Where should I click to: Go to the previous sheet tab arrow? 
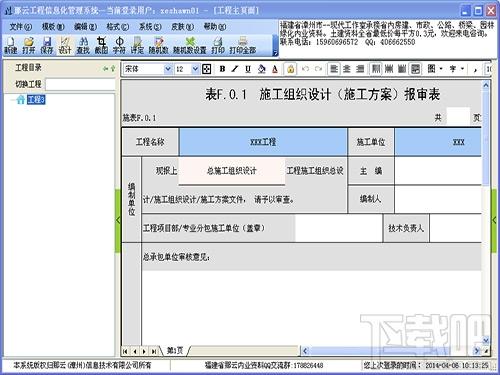click(135, 351)
